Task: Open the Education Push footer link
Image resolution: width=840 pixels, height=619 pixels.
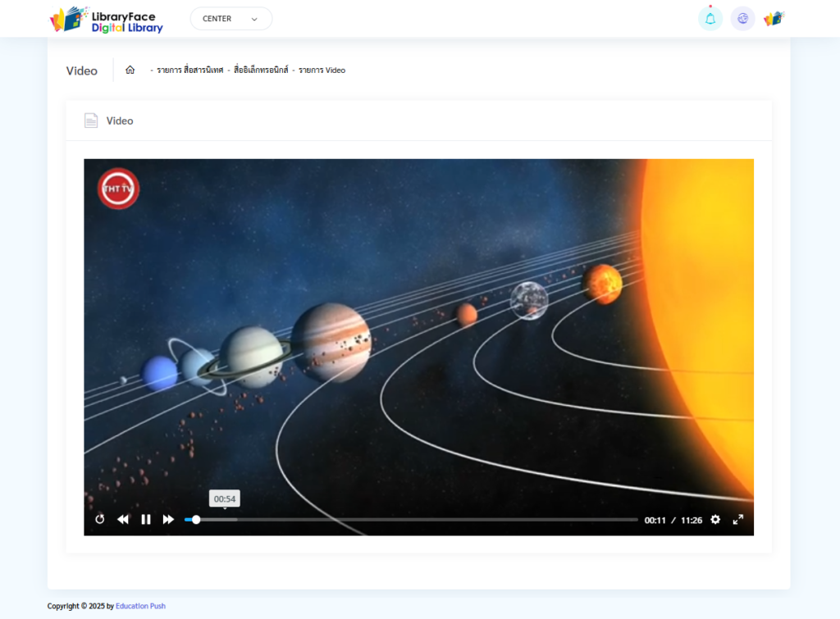Action: coord(140,607)
